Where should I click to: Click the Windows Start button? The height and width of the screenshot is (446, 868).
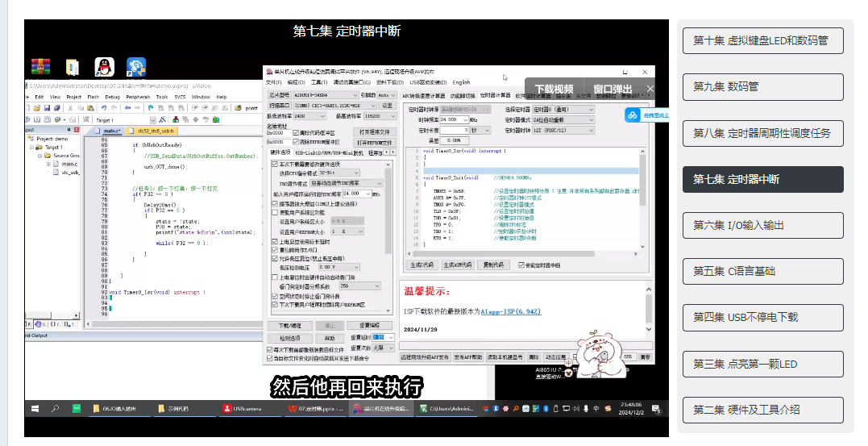coord(35,408)
